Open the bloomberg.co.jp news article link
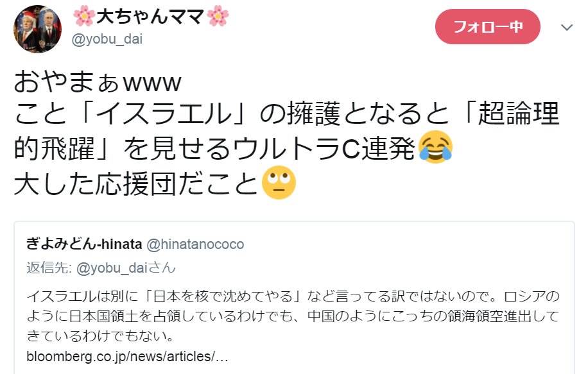The image size is (588, 374). (127, 356)
